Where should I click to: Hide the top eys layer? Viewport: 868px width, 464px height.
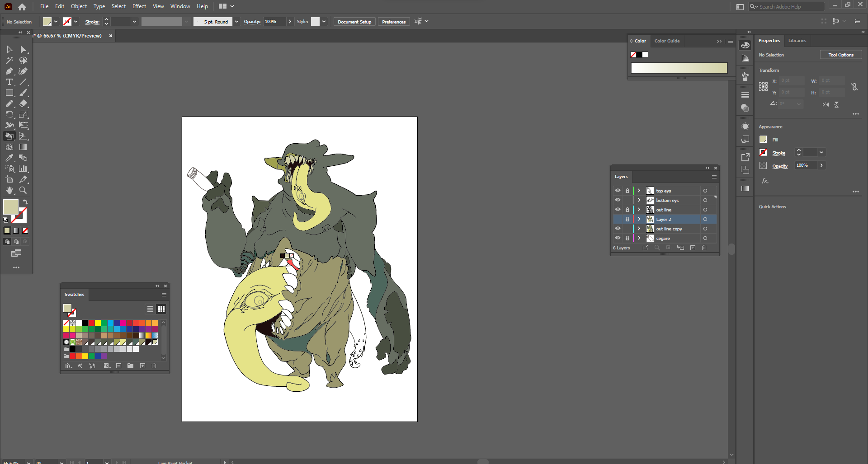(x=618, y=191)
